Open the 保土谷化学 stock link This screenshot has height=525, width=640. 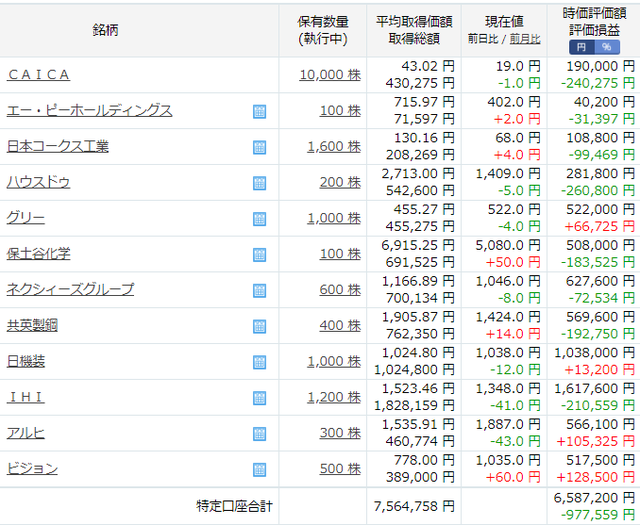coord(38,254)
